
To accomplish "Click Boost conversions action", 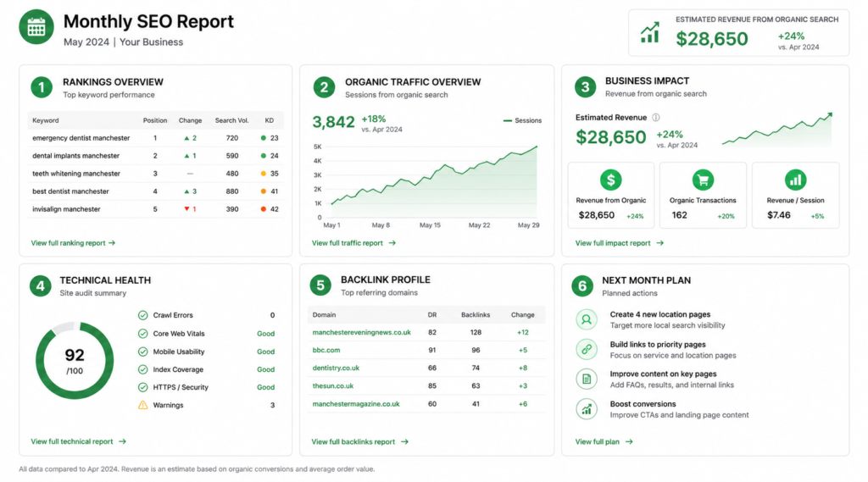I will pyautogui.click(x=643, y=404).
